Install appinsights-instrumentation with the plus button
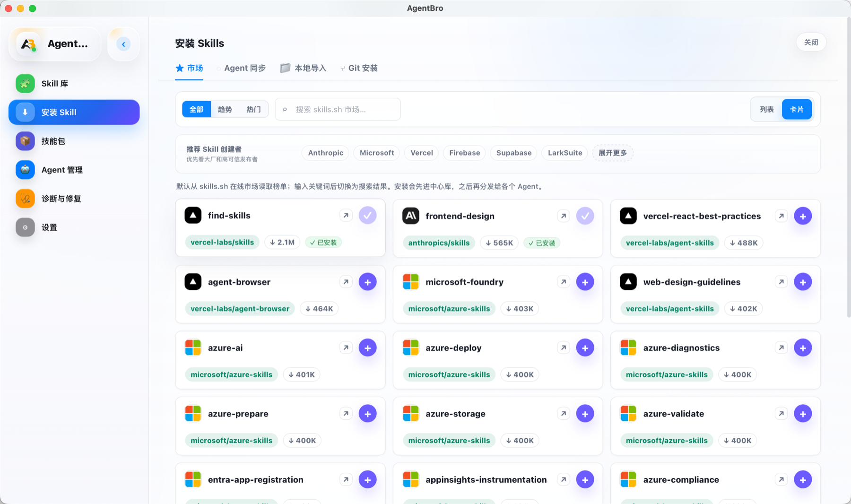The height and width of the screenshot is (504, 851). (585, 479)
